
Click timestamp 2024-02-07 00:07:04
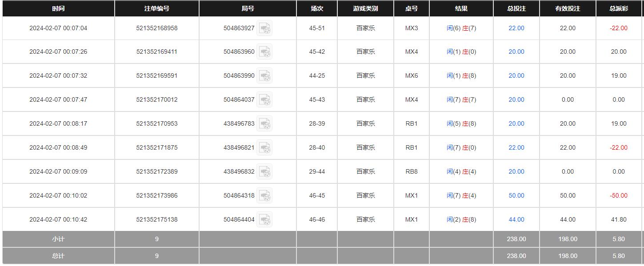pyautogui.click(x=58, y=28)
